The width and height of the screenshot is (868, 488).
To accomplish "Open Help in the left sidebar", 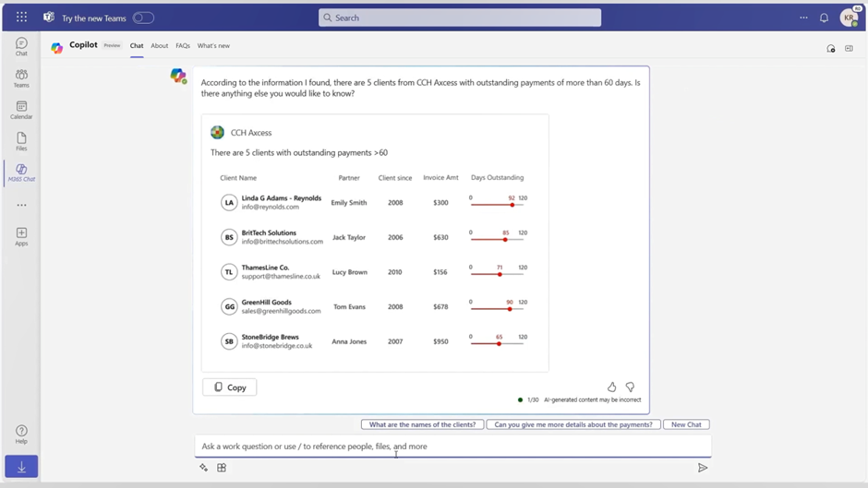I will pyautogui.click(x=21, y=434).
